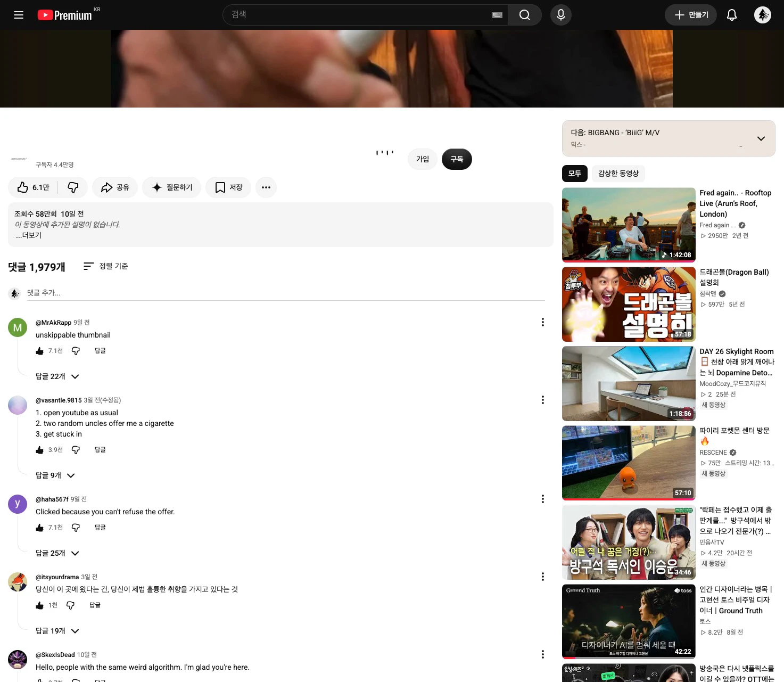Image resolution: width=784 pixels, height=682 pixels.
Task: Reply to @haha567f's comment
Action: point(100,528)
